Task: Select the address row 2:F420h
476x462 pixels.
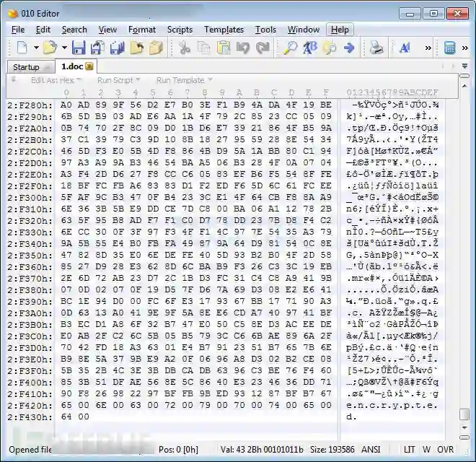Action: (x=30, y=406)
